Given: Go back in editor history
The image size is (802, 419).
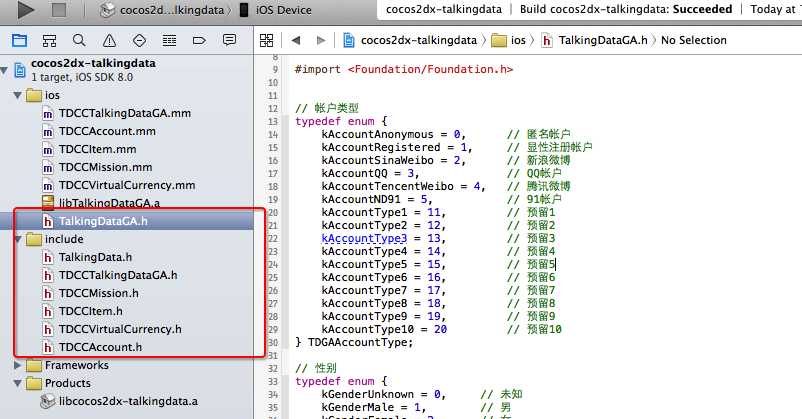Looking at the screenshot, I should pyautogui.click(x=296, y=40).
